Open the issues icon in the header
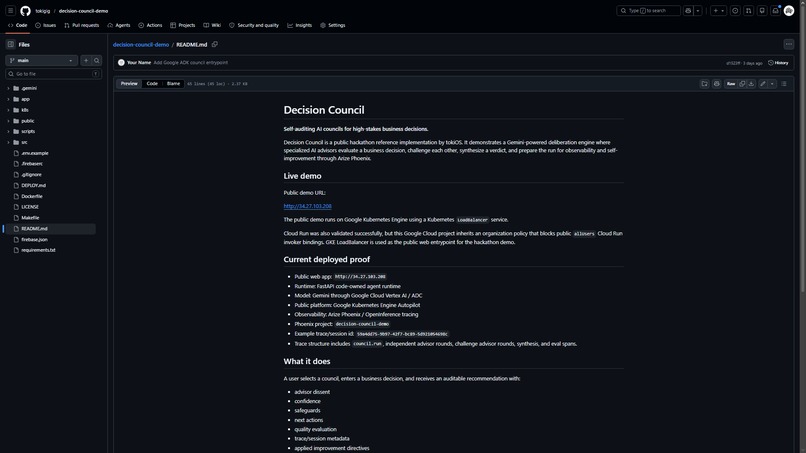 (735, 10)
